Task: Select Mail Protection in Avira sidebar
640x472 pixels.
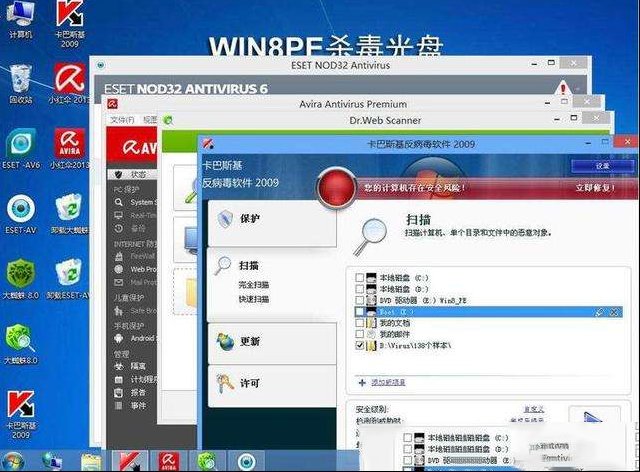Action: 135,282
